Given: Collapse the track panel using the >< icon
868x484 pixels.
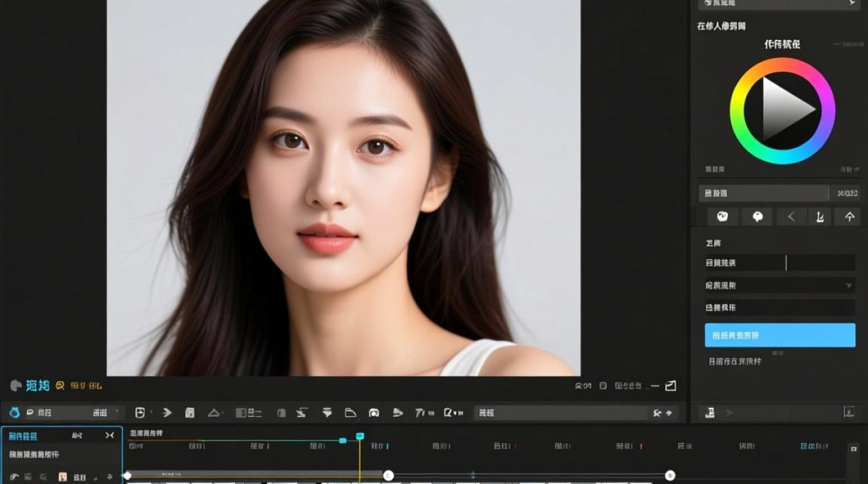Looking at the screenshot, I should click(x=110, y=436).
